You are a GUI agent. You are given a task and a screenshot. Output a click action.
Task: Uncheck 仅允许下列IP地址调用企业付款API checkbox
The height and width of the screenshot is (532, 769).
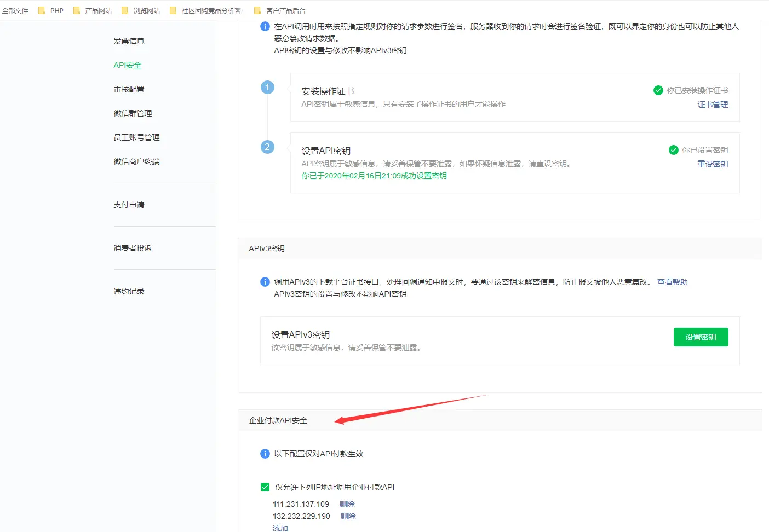pos(265,487)
